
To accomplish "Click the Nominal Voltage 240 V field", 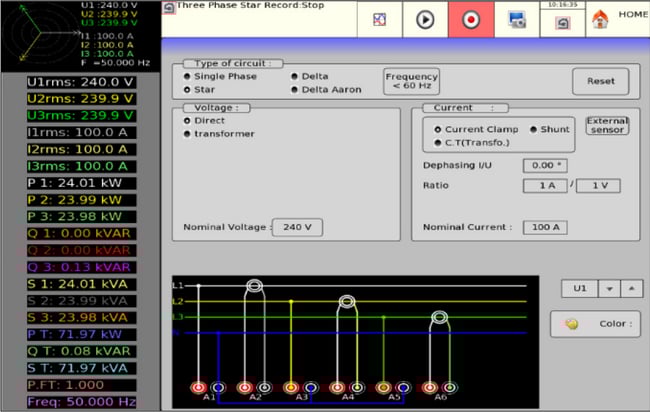I will [297, 227].
